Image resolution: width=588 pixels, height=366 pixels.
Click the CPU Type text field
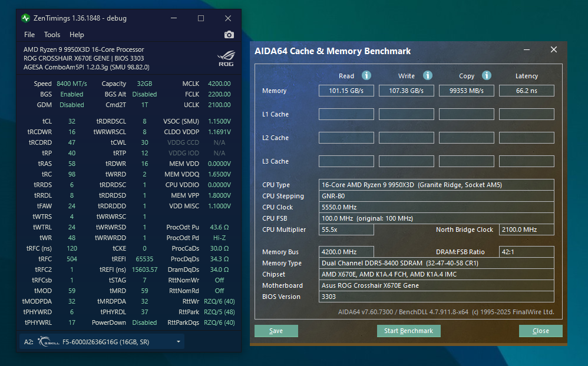click(x=436, y=185)
